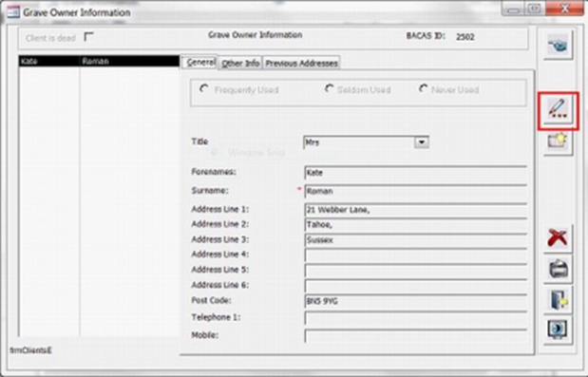Viewport: 588px width, 377px height.
Task: Click the pencil edit record icon
Action: (x=558, y=109)
